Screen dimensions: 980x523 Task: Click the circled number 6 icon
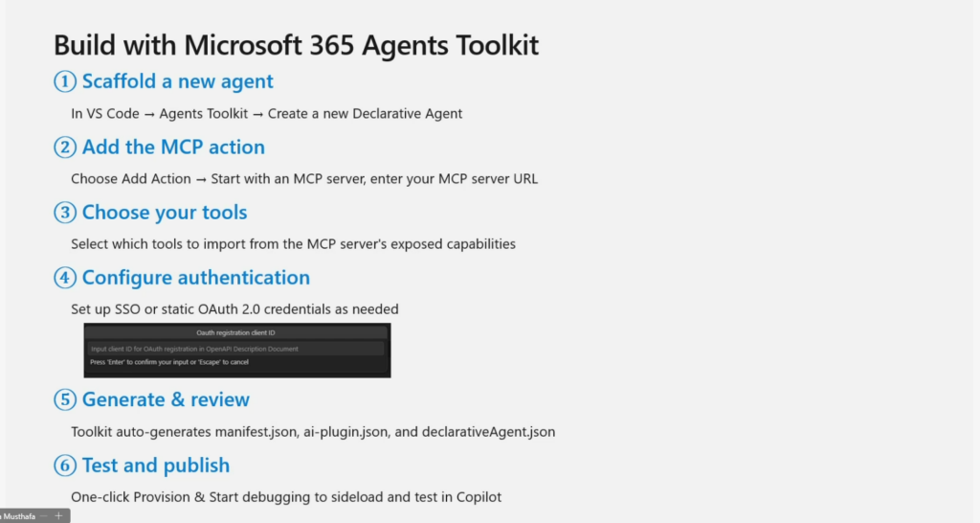coord(65,466)
